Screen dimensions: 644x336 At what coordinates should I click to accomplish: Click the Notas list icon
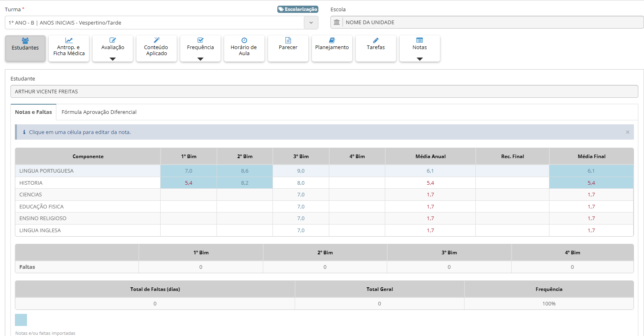pyautogui.click(x=420, y=40)
